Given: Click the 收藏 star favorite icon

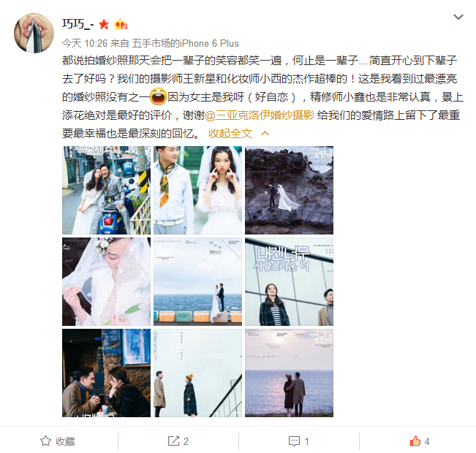Looking at the screenshot, I should pyautogui.click(x=45, y=441).
